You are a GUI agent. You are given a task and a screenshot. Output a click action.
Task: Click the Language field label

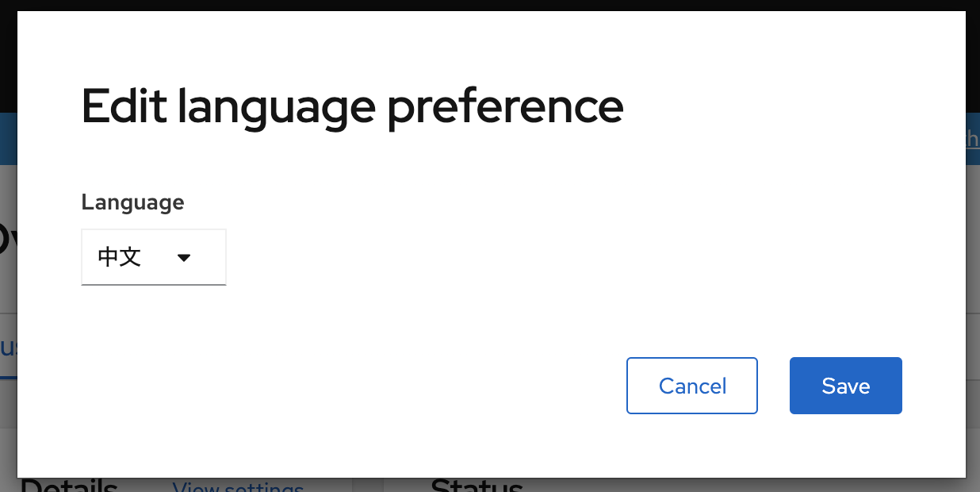[132, 202]
